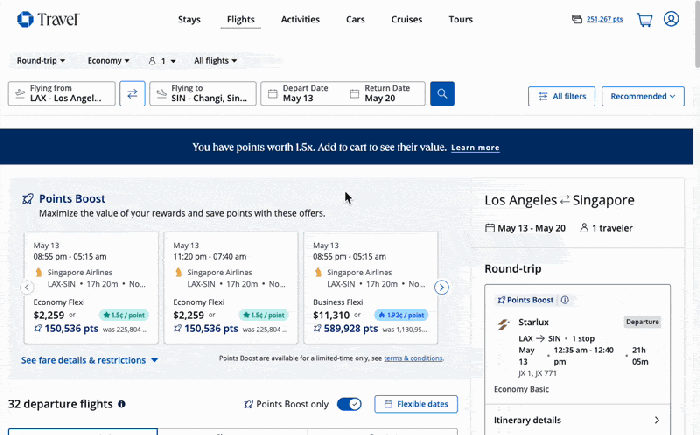Viewport: 700px width, 435px height.
Task: Open the Round-trip dropdown
Action: pos(41,61)
